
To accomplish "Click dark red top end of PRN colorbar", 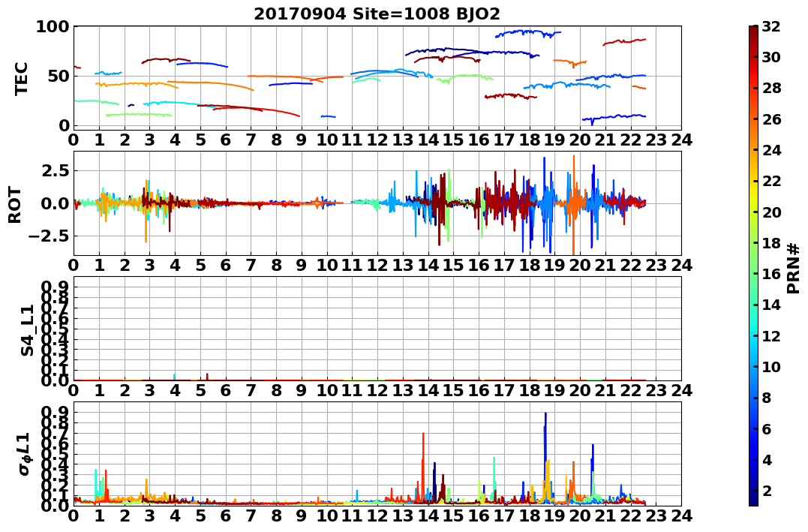I will [753, 31].
